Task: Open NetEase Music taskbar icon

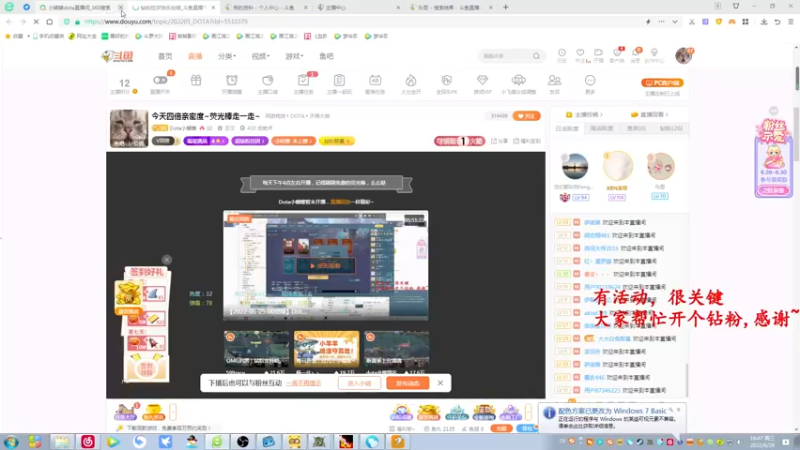Action: [x=88, y=441]
